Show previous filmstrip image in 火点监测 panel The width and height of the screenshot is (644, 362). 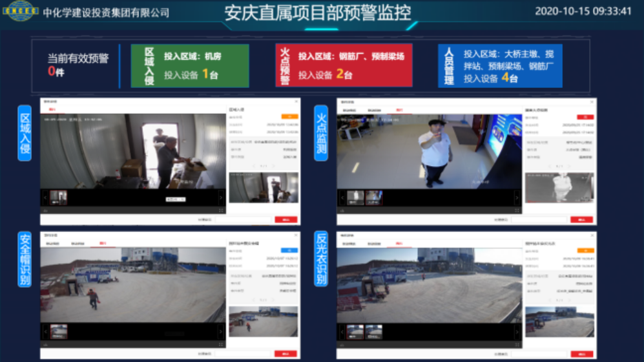click(342, 198)
